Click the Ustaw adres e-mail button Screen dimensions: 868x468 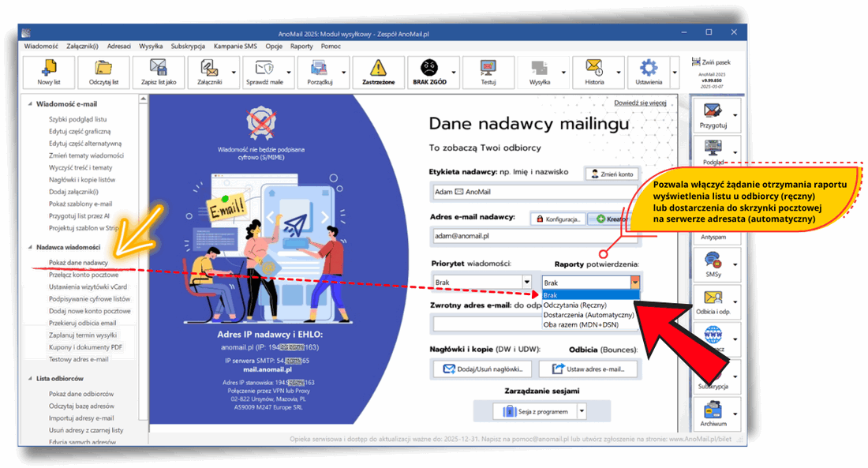[x=589, y=369]
